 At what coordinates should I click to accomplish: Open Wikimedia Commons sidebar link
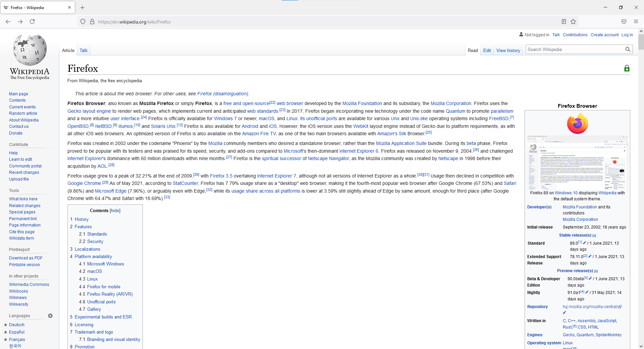29,285
